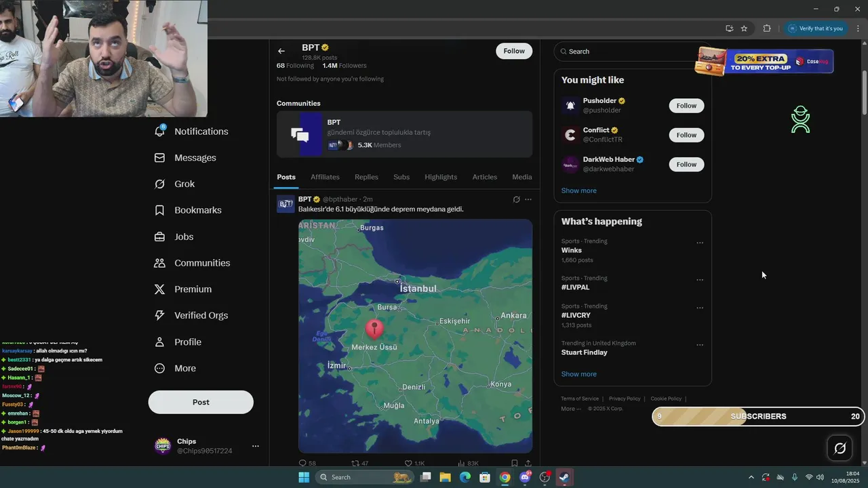Open the Windows Start menu

pyautogui.click(x=304, y=477)
